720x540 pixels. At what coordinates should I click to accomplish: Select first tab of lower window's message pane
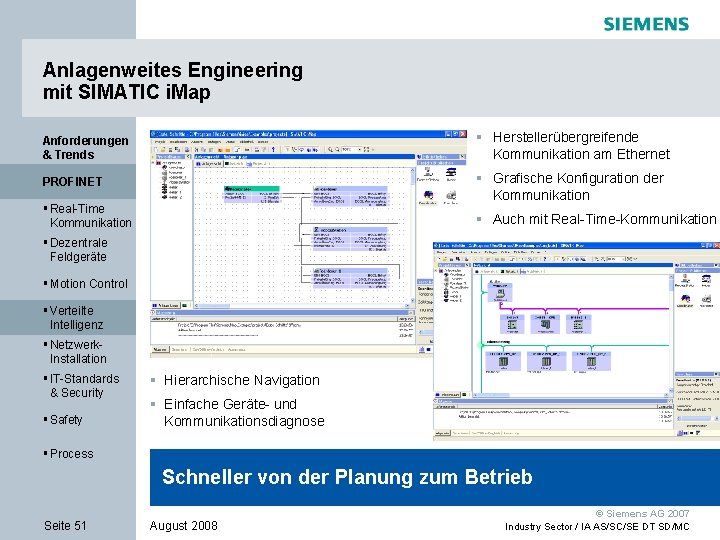pos(443,433)
